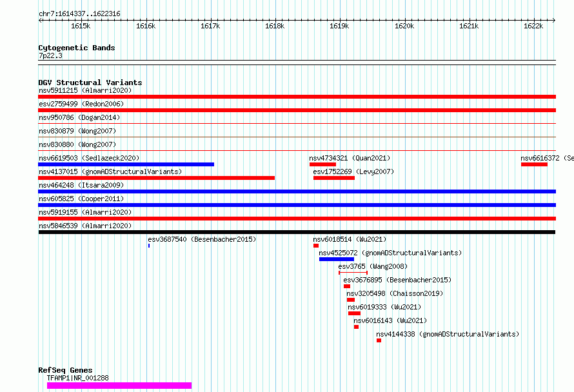Select the red bar under nsv4137015
574x392 pixels.
(x=156, y=178)
